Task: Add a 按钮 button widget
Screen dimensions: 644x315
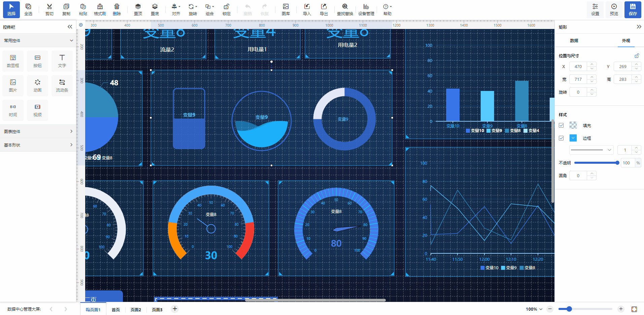Action: coord(38,61)
